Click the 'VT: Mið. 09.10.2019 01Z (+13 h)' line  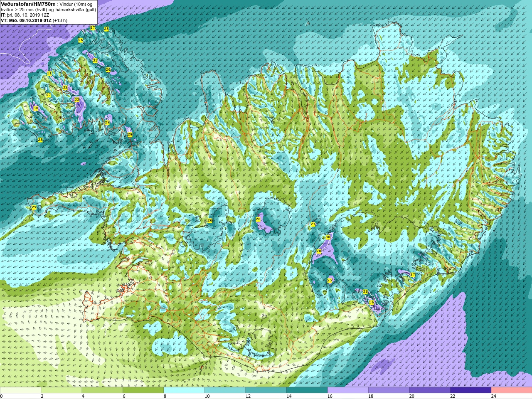pyautogui.click(x=34, y=20)
